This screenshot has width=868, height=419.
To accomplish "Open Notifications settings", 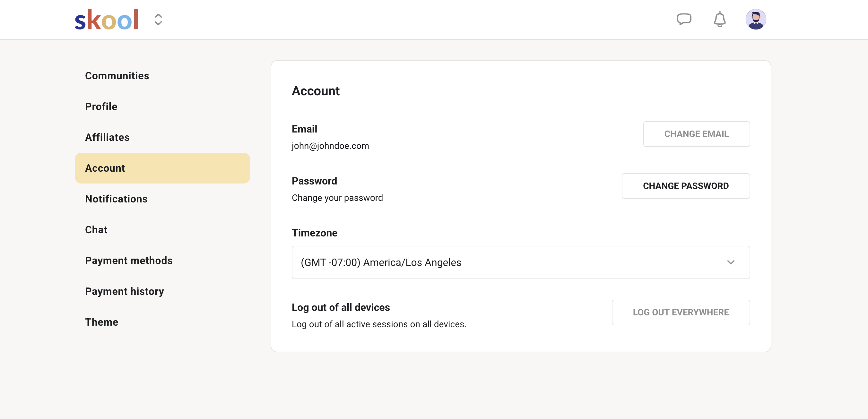I will tap(116, 199).
